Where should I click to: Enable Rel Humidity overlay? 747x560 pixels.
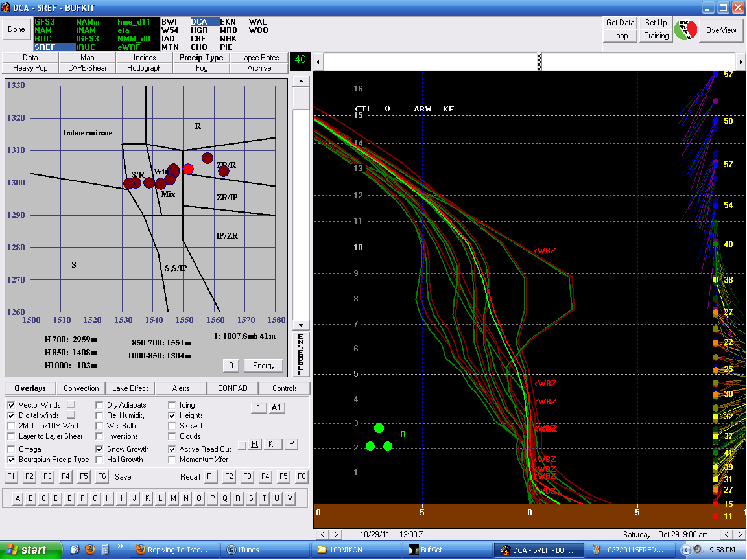(100, 415)
